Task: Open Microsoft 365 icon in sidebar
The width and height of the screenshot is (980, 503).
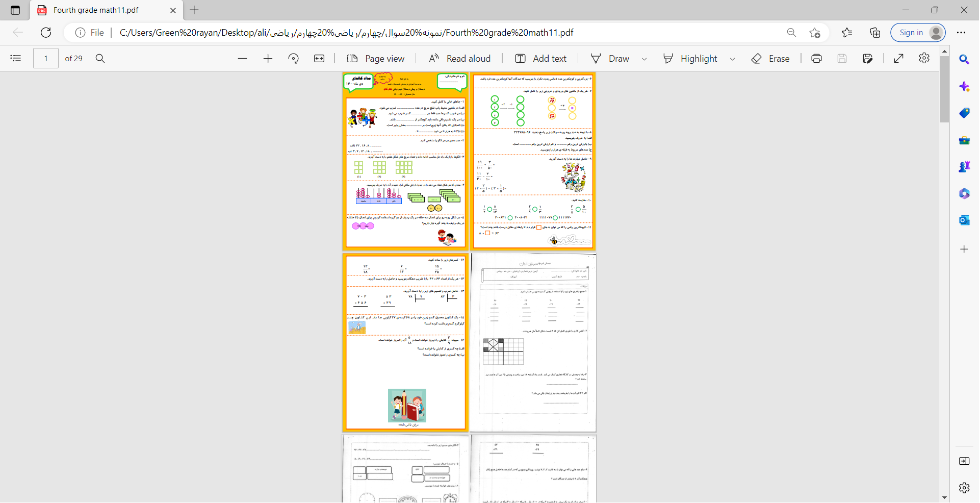Action: coord(964,194)
